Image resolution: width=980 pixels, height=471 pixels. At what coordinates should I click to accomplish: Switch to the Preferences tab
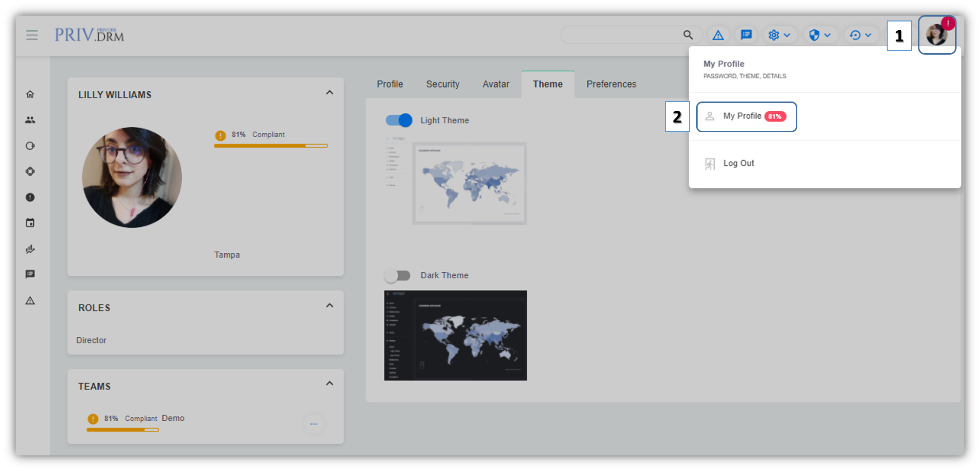point(611,84)
